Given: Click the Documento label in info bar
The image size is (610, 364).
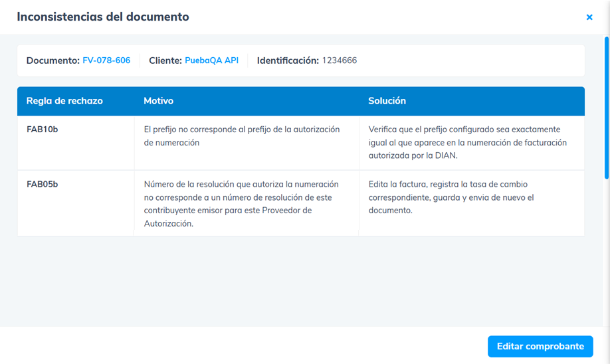Looking at the screenshot, I should [x=52, y=60].
